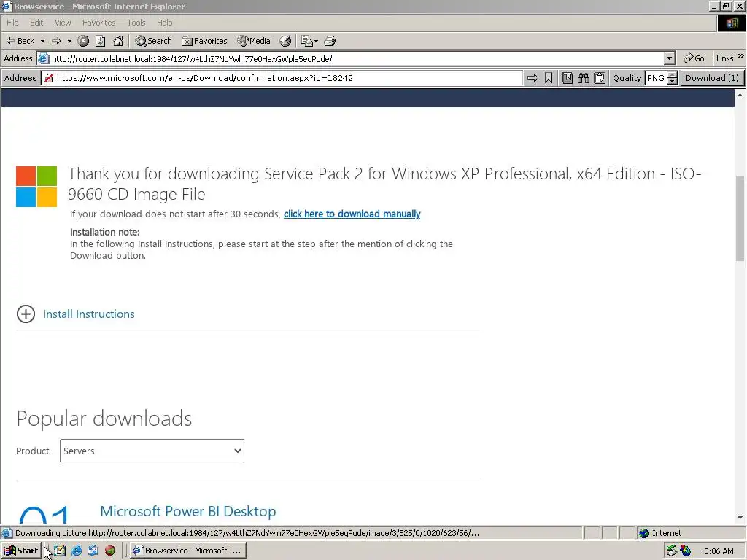Click the Browservice clipboard icon
This screenshot has height=560, width=747.
600,78
